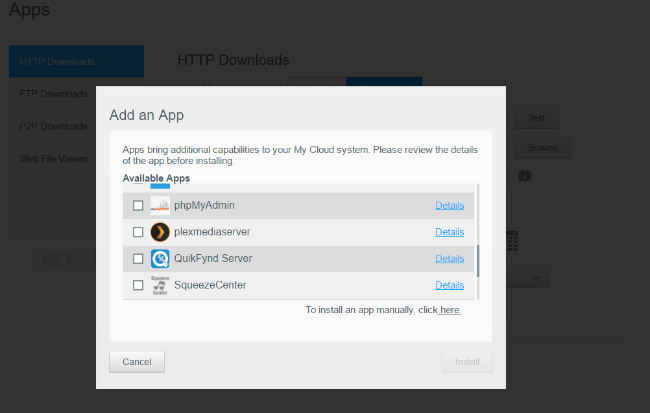
Task: Check the plexmediaserver checkbox
Action: click(x=138, y=232)
